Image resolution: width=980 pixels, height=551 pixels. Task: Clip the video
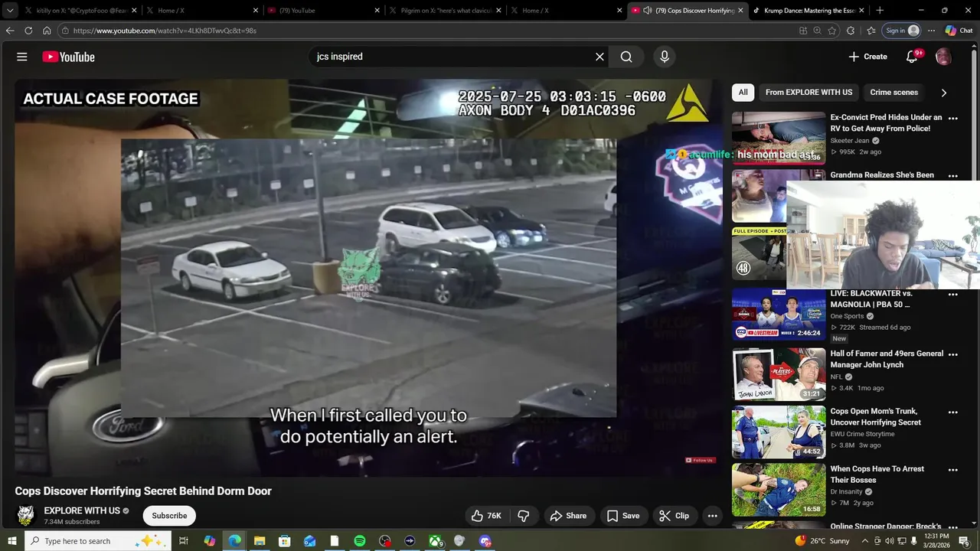tap(675, 516)
